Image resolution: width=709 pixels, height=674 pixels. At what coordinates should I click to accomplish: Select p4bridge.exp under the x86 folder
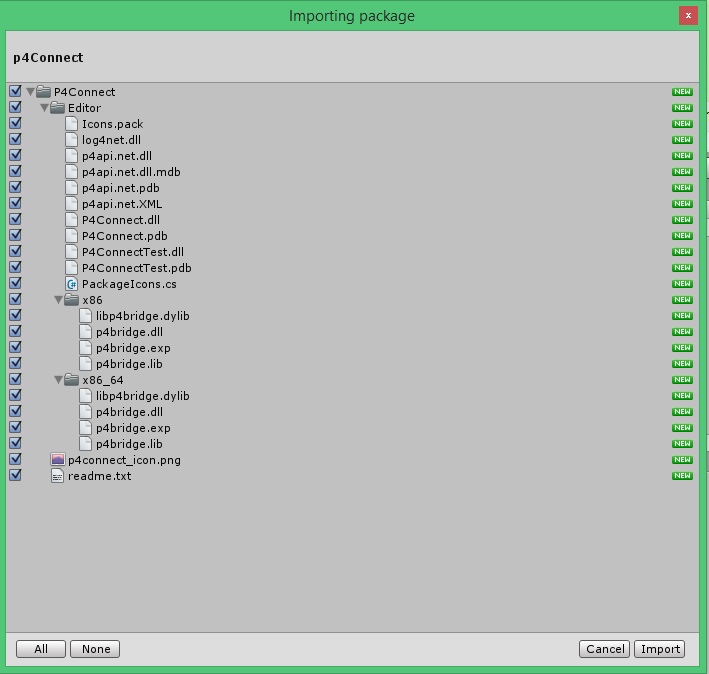(133, 348)
